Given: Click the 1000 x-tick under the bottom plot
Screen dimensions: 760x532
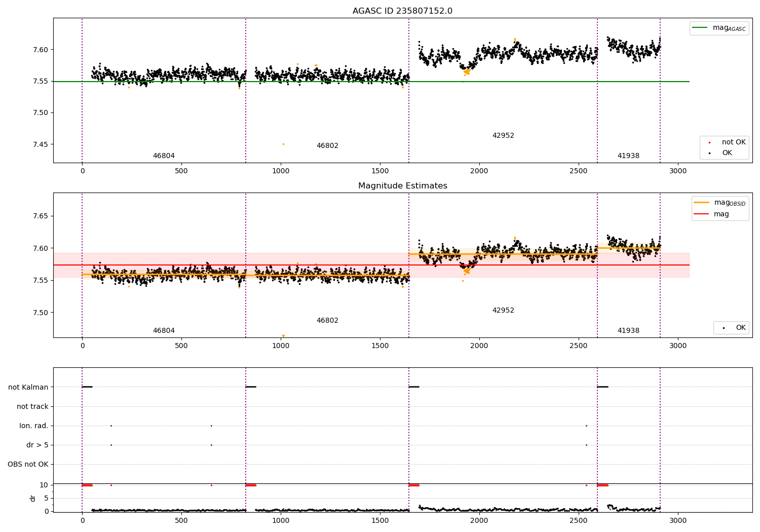Looking at the screenshot, I should pyautogui.click(x=281, y=520).
